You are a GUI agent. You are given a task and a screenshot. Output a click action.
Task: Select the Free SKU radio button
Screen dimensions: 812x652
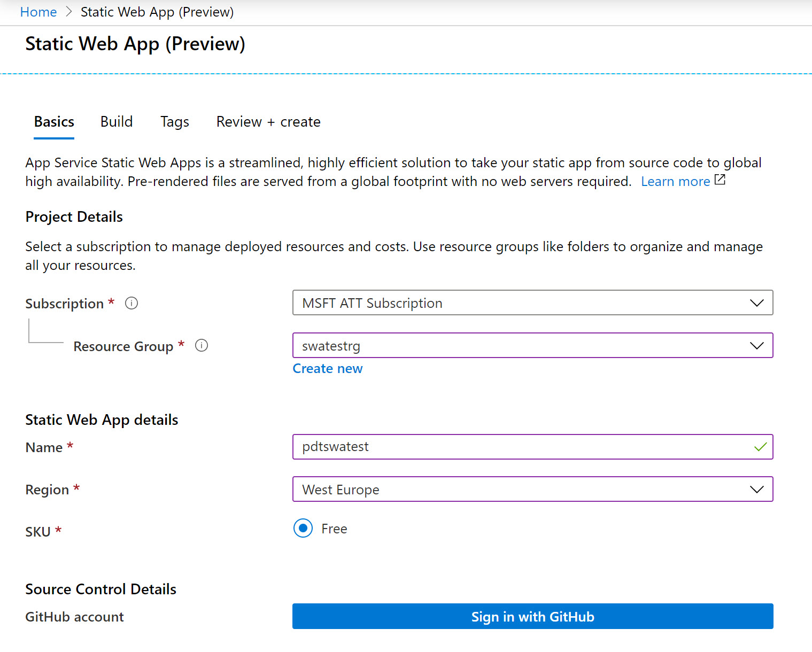click(303, 529)
